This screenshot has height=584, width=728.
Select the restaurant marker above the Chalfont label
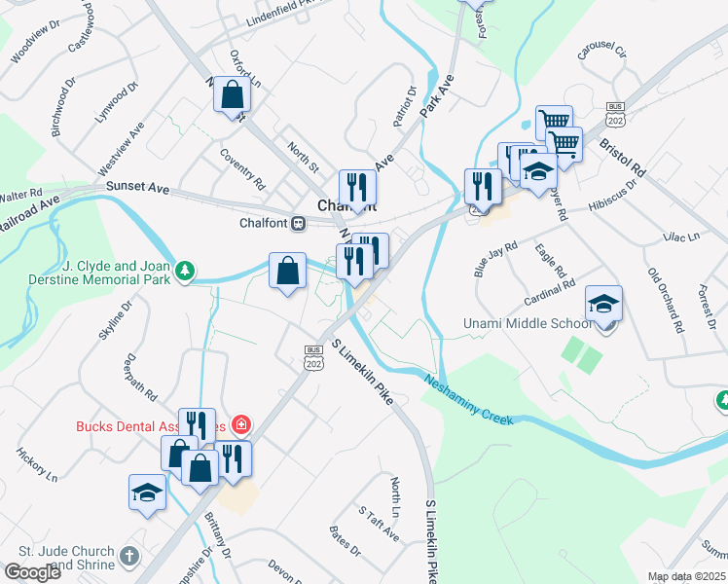coord(357,192)
